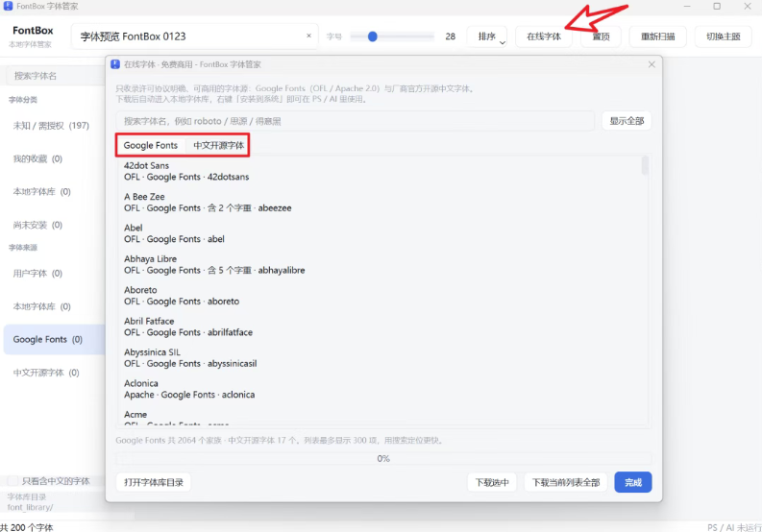Clear the font preview text with X
This screenshot has width=762, height=532.
[x=308, y=36]
